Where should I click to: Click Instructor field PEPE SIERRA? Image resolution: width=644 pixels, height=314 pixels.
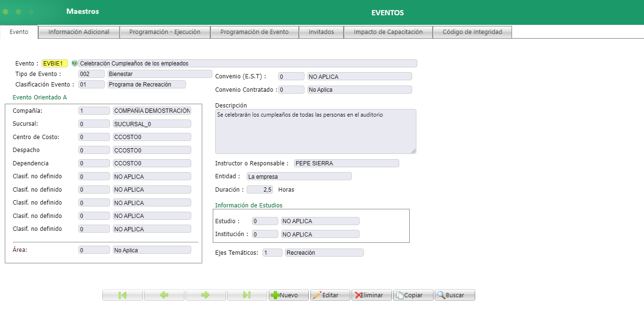point(346,163)
